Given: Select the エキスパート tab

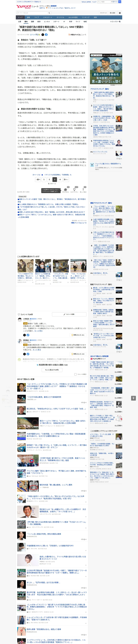Looking at the screenshot, I should pos(48,17).
